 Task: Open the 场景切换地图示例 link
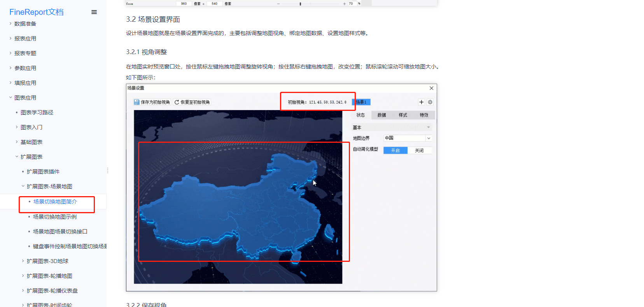coord(55,217)
